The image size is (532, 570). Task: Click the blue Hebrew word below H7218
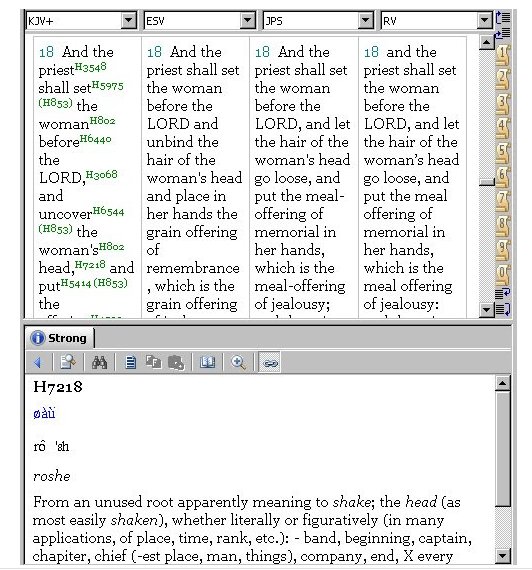[44, 414]
